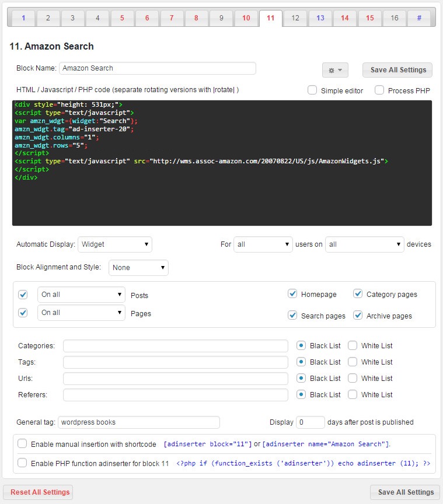Open the Pages On all dropdown
Screen dimensions: 443x504
[81, 313]
